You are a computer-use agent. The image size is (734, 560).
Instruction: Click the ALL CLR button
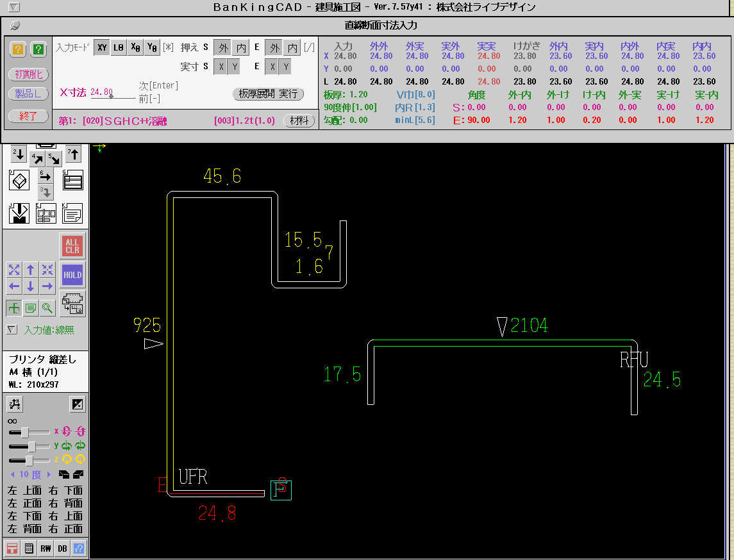pyautogui.click(x=72, y=246)
